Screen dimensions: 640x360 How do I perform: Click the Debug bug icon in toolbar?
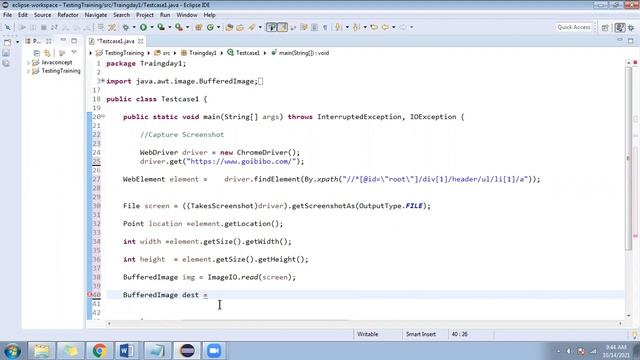click(126, 27)
